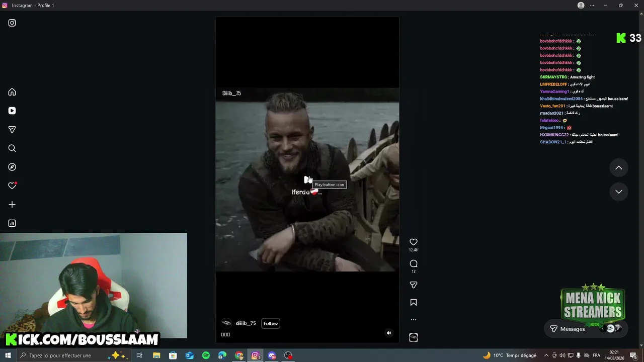
Task: Toggle the reel sound speaker button
Action: click(x=388, y=333)
